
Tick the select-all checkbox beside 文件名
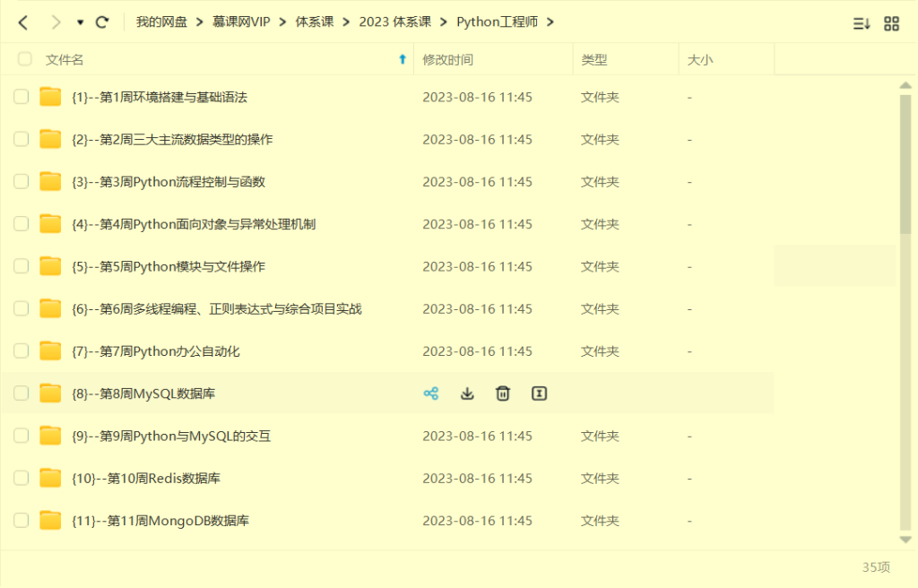(24, 59)
